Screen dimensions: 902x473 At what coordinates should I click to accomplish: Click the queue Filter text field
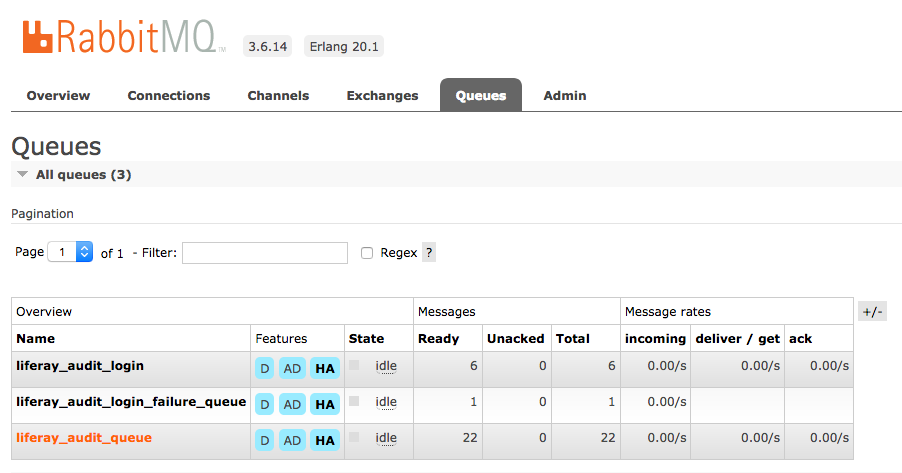[265, 253]
